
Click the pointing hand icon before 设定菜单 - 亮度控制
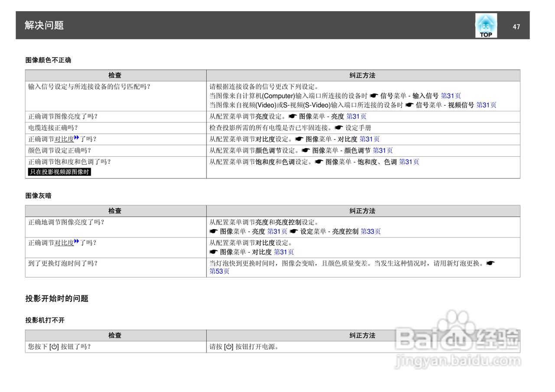coord(294,232)
